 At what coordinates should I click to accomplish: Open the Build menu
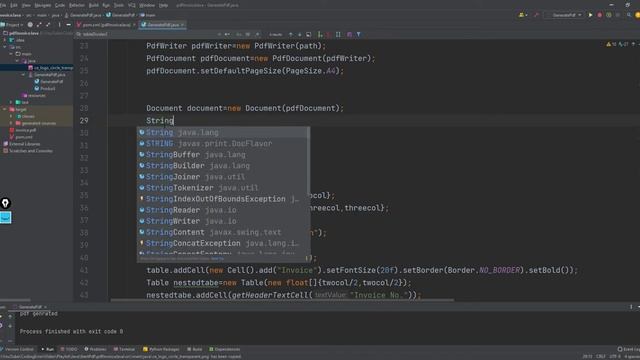[x=94, y=5]
